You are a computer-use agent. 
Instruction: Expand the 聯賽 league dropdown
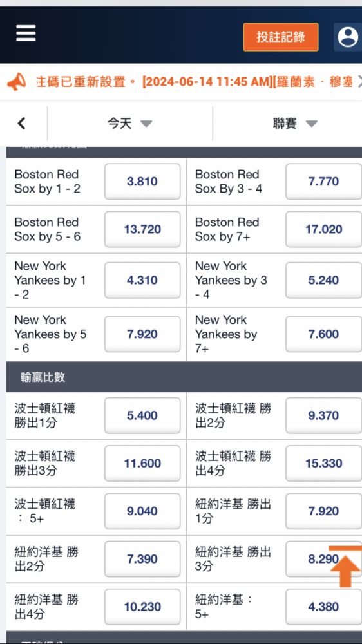coord(295,123)
